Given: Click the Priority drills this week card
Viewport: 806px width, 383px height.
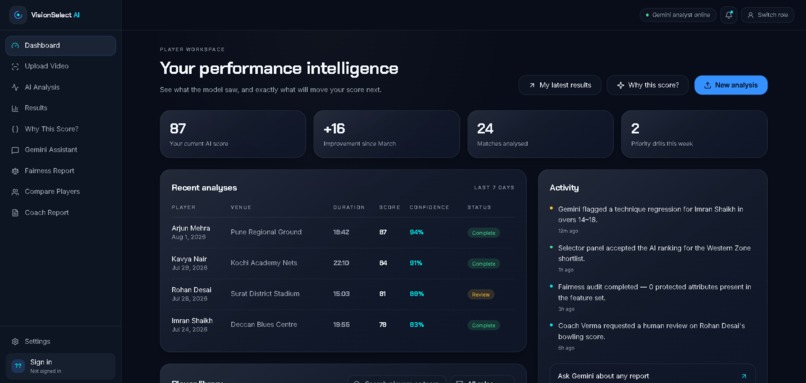Looking at the screenshot, I should coord(694,134).
